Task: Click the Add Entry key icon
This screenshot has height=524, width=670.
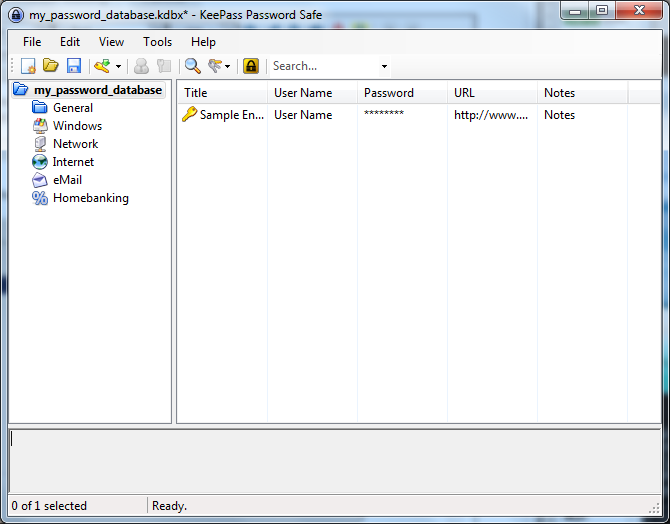Action: pos(101,66)
